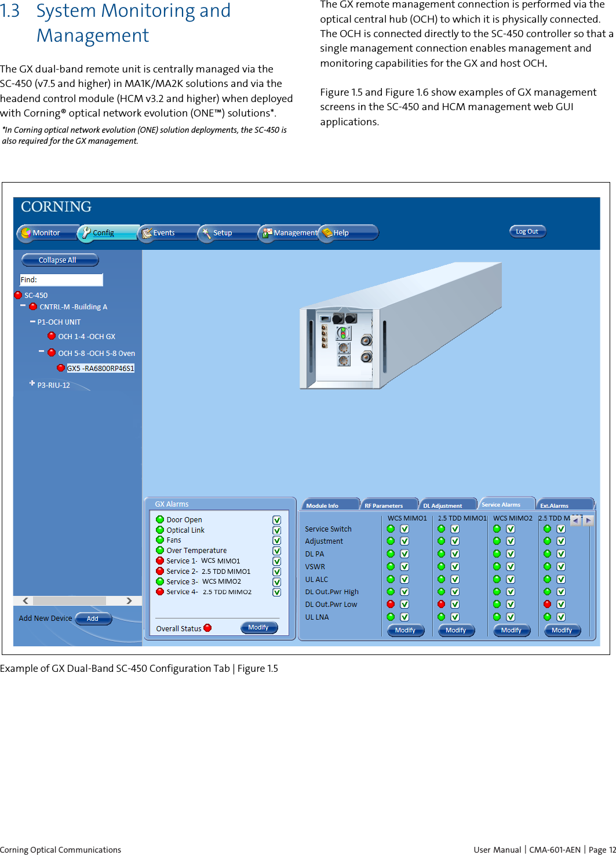
Task: Click the Modify button under WCS MIMO2
Action: tap(512, 630)
